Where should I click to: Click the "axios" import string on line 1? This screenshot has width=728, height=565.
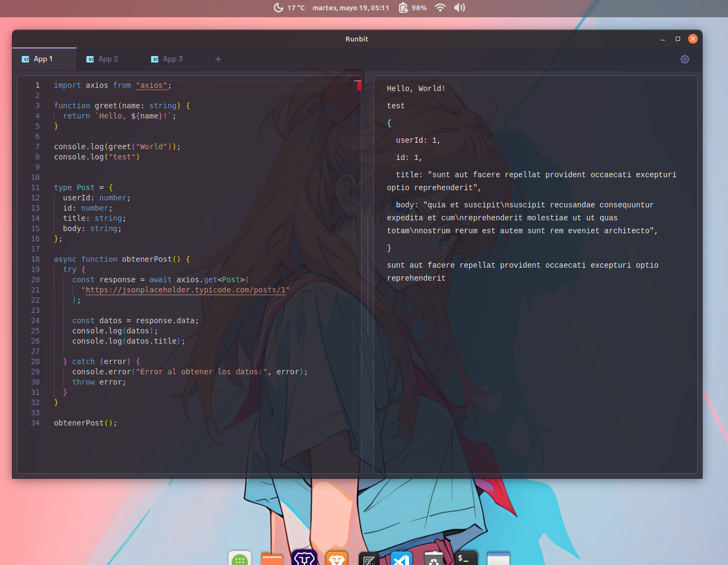[151, 85]
